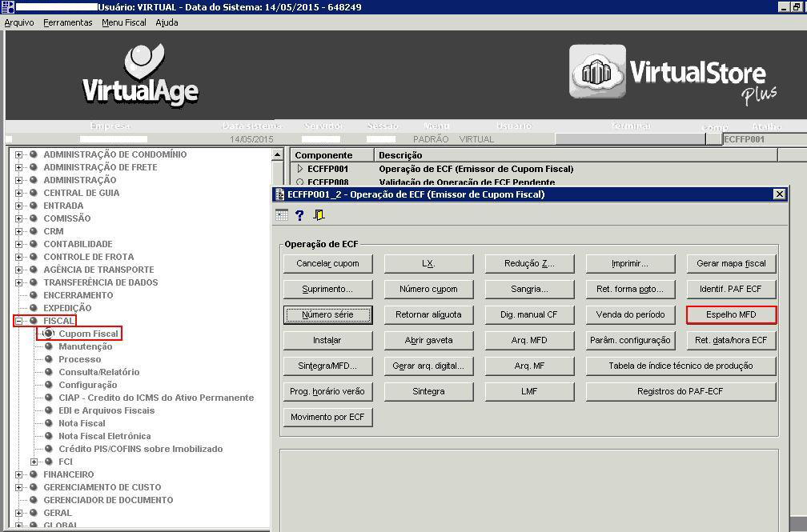Click the Arq. MF button
The height and width of the screenshot is (532, 807).
(530, 366)
